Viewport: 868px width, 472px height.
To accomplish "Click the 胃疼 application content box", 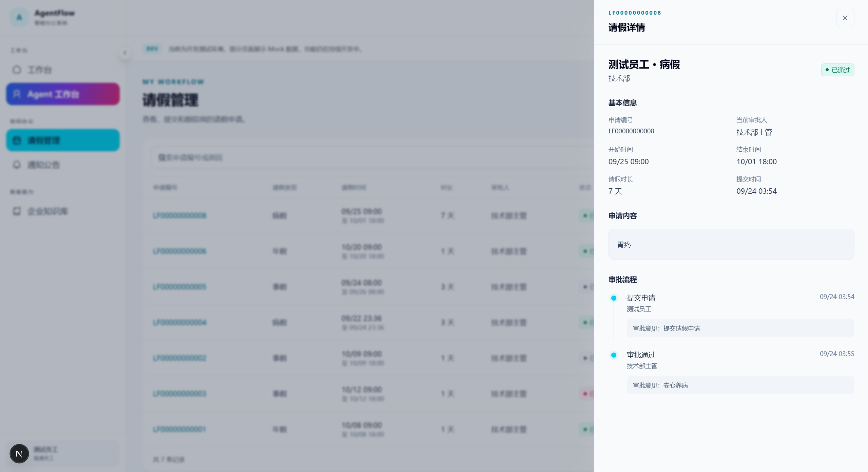I will [731, 244].
